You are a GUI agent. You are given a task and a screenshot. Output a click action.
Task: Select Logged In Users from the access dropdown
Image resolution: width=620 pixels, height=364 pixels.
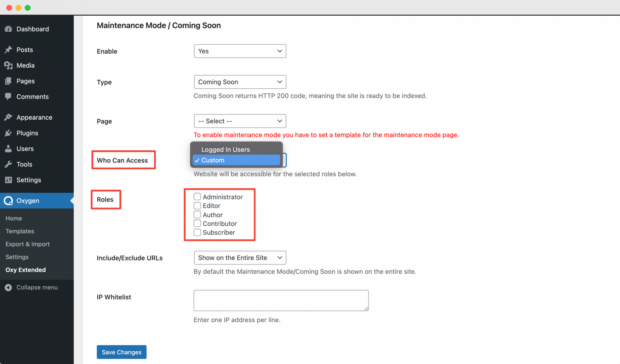click(225, 149)
